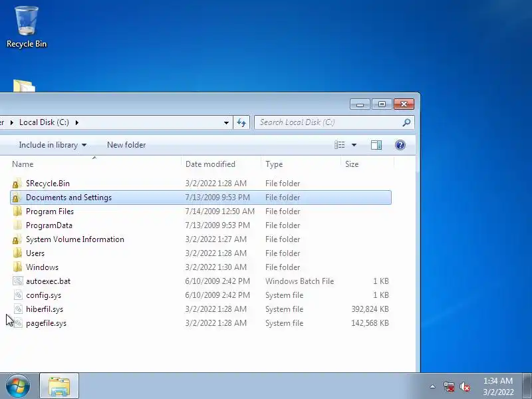Open the address bar history dropdown
This screenshot has height=399, width=532.
pos(226,123)
